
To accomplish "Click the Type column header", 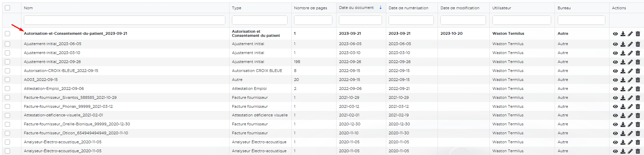I will [x=236, y=8].
